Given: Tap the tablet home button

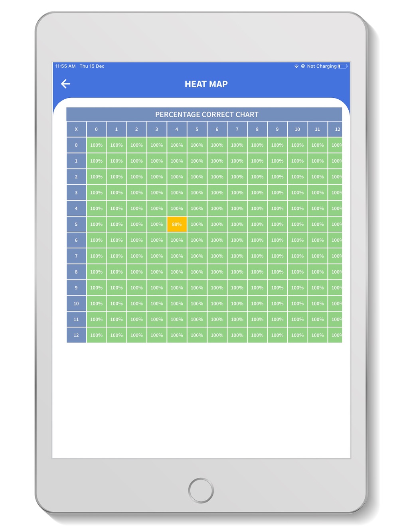Looking at the screenshot, I should click(201, 490).
